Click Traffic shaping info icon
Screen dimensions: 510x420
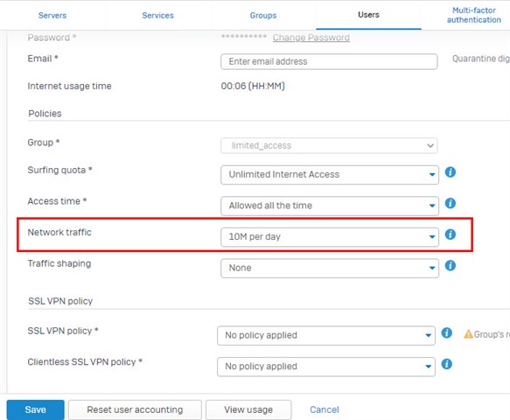(451, 265)
